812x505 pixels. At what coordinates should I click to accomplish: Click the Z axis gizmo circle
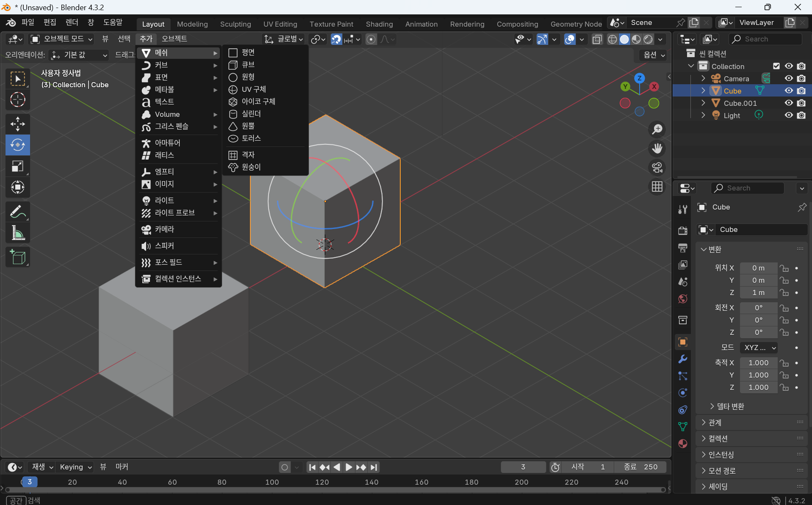tap(639, 78)
